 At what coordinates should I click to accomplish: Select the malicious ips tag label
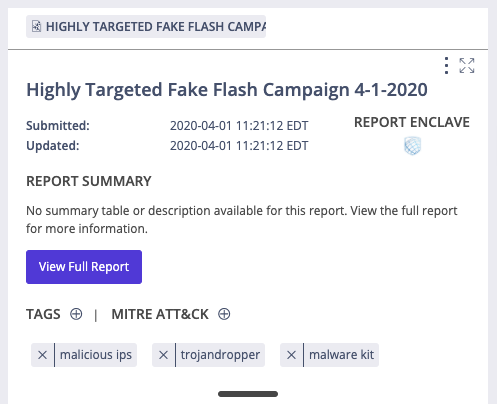tap(96, 355)
